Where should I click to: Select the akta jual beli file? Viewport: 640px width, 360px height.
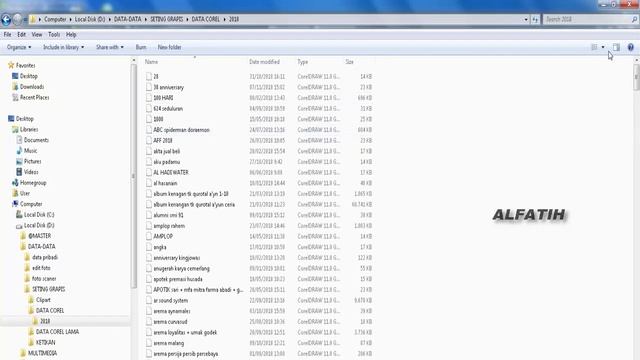pos(166,151)
